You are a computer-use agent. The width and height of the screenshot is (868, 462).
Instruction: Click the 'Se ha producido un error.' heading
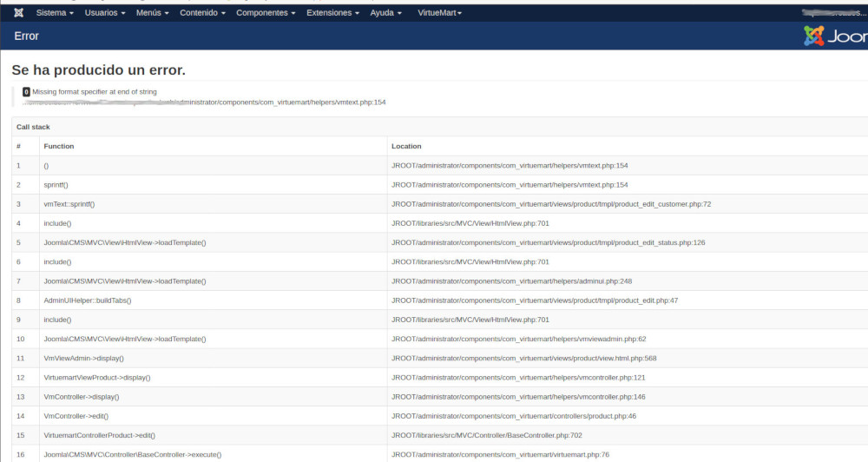tap(99, 69)
